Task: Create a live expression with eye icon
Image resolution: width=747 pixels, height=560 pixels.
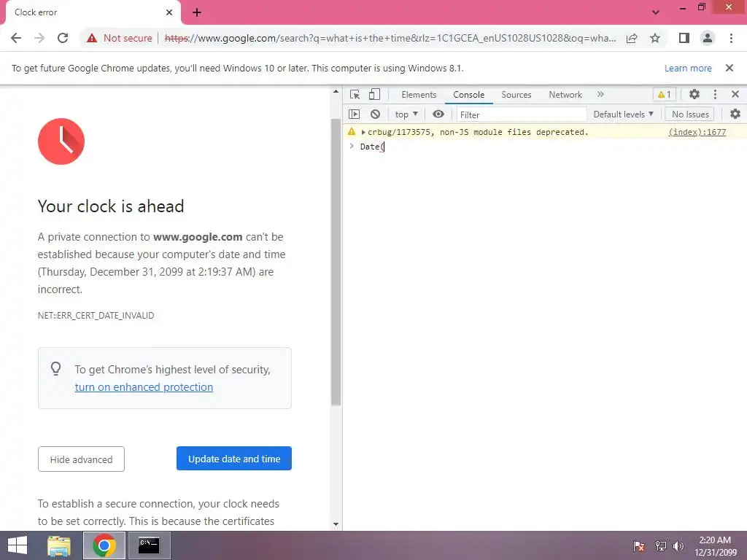Action: [x=438, y=114]
